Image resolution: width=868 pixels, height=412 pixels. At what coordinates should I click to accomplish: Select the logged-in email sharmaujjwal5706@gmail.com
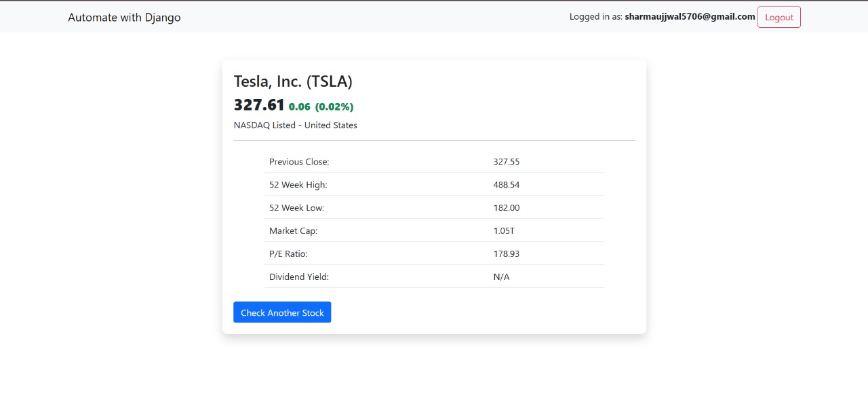point(690,16)
